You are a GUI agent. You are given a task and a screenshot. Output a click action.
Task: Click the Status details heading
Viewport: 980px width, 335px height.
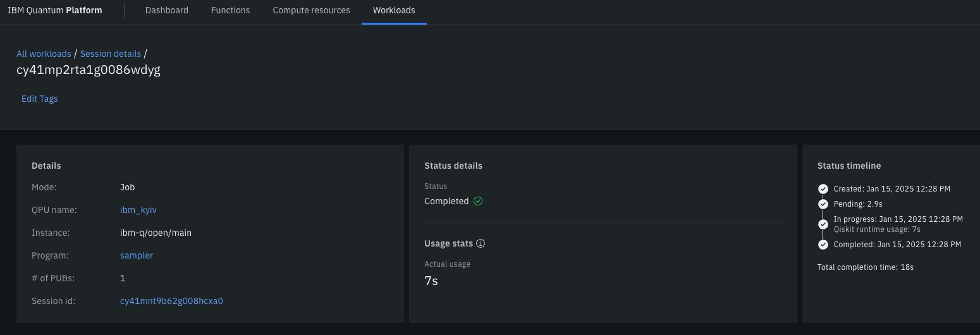[453, 166]
